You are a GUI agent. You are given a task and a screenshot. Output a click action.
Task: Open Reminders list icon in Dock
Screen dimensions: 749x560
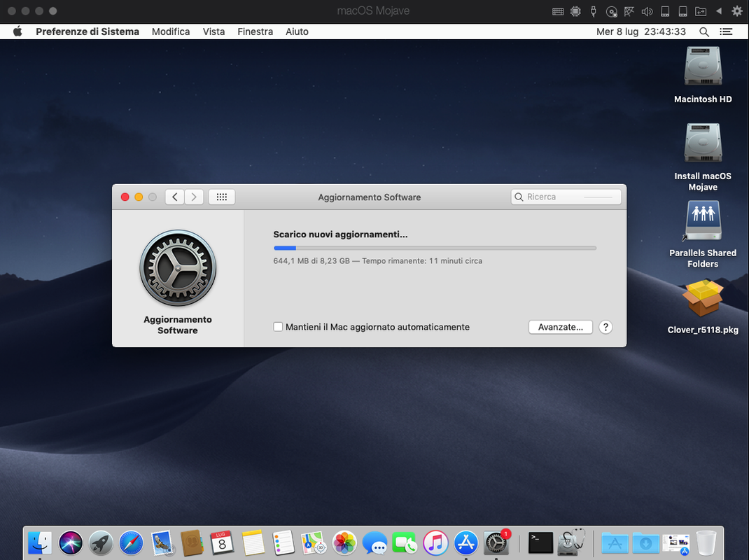283,543
